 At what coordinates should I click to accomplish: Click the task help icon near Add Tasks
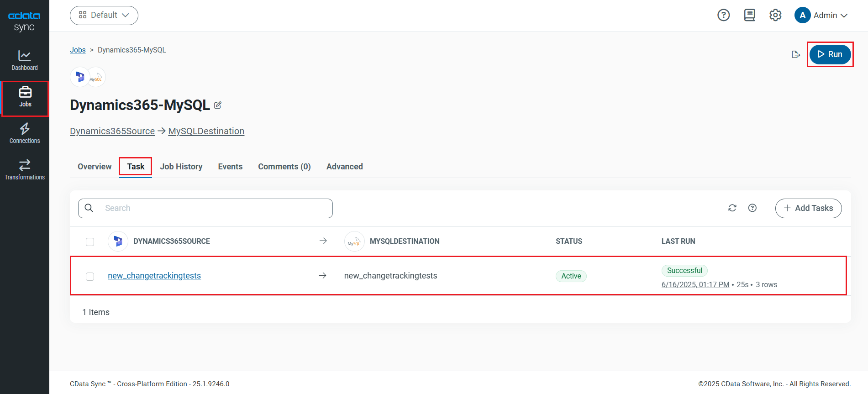[x=752, y=208]
